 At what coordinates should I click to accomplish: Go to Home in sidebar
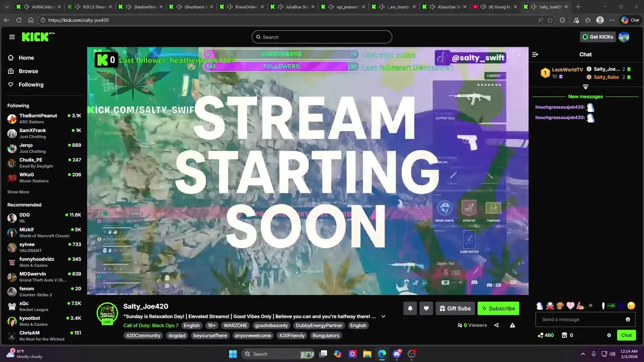tap(21, 58)
